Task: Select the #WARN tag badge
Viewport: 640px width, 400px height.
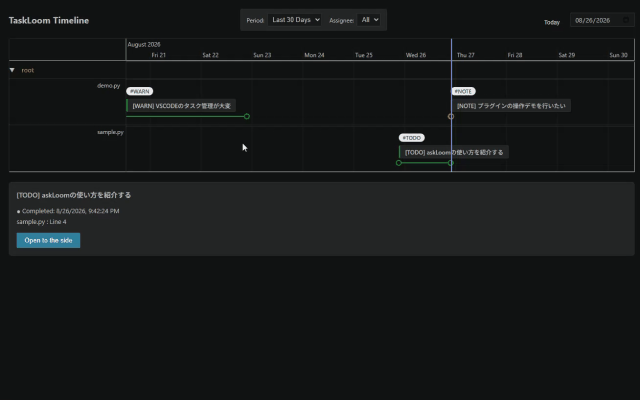Action: click(140, 91)
